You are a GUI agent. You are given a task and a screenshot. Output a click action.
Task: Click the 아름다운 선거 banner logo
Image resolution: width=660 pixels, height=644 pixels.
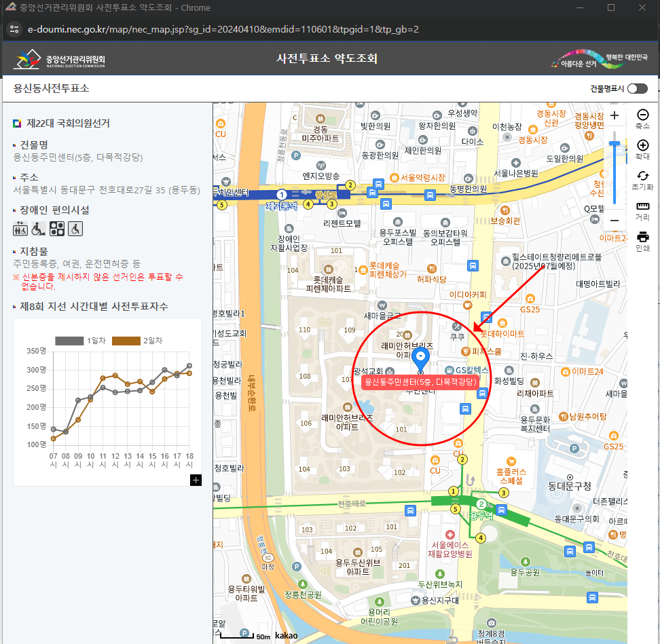click(600, 59)
